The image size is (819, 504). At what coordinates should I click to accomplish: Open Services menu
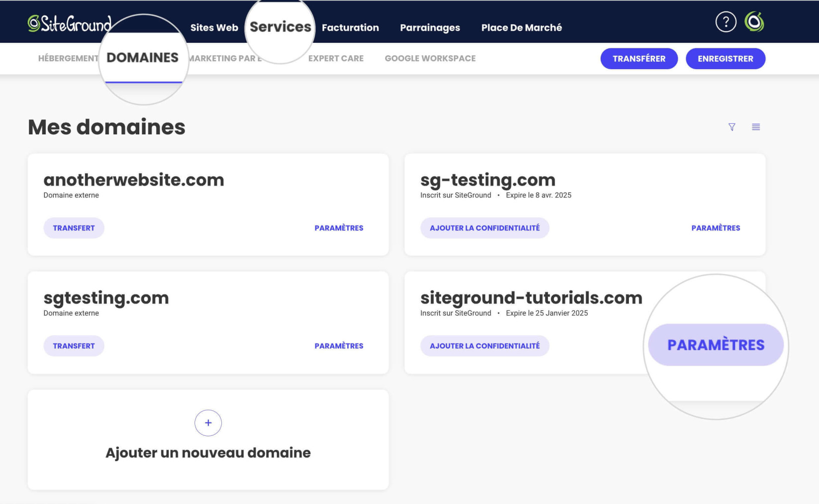click(x=280, y=27)
